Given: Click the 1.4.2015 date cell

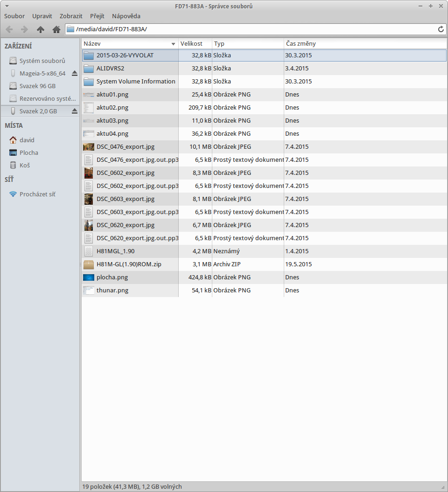Looking at the screenshot, I should 297,251.
